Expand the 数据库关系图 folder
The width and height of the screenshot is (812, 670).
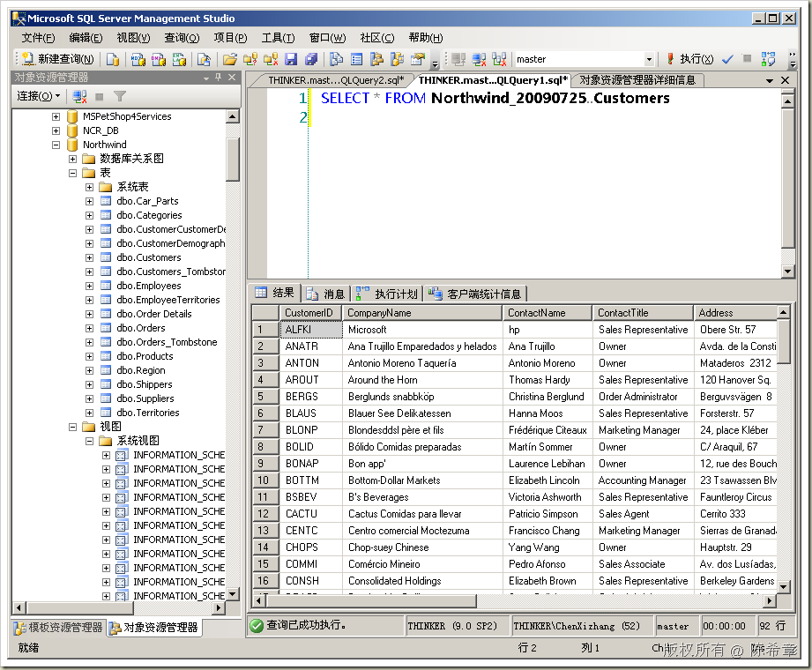pyautogui.click(x=73, y=159)
